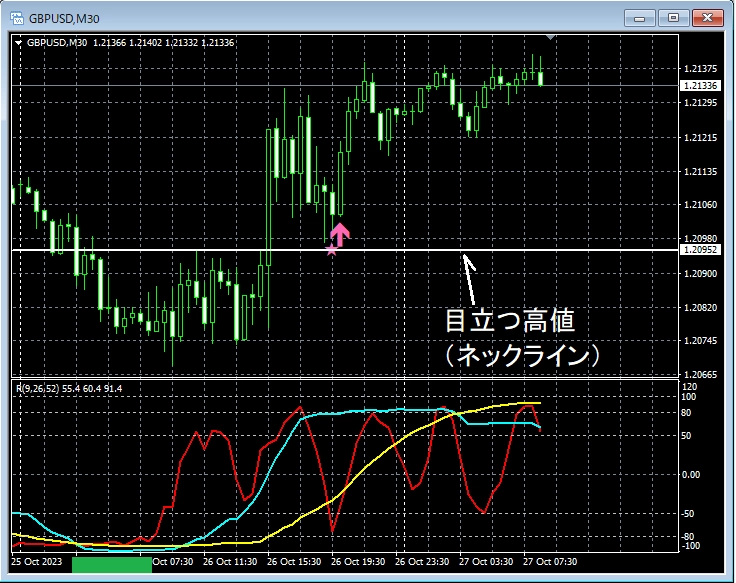Click the pink up arrow buy signal
The image size is (736, 583).
(340, 234)
